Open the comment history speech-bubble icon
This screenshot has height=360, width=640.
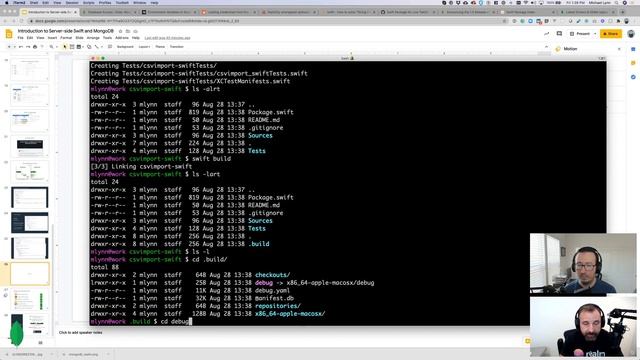tap(559, 34)
